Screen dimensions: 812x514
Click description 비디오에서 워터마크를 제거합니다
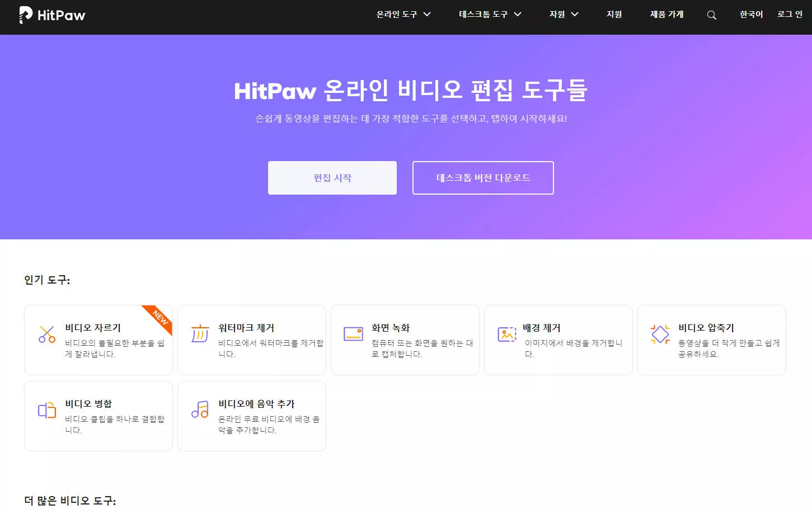coord(271,348)
